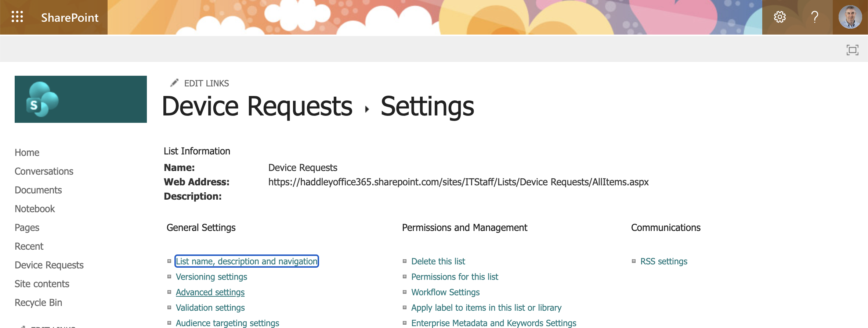
Task: Open the app launcher waffle icon
Action: pyautogui.click(x=17, y=17)
